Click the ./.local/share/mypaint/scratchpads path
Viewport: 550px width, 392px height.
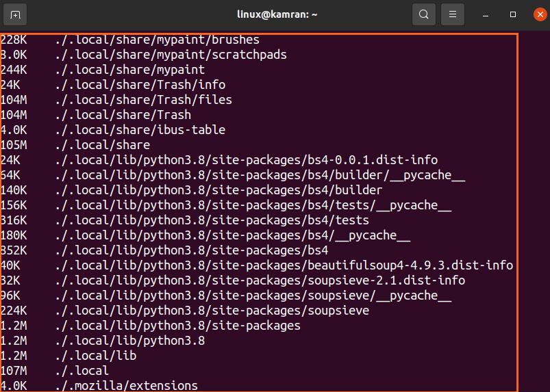click(171, 55)
